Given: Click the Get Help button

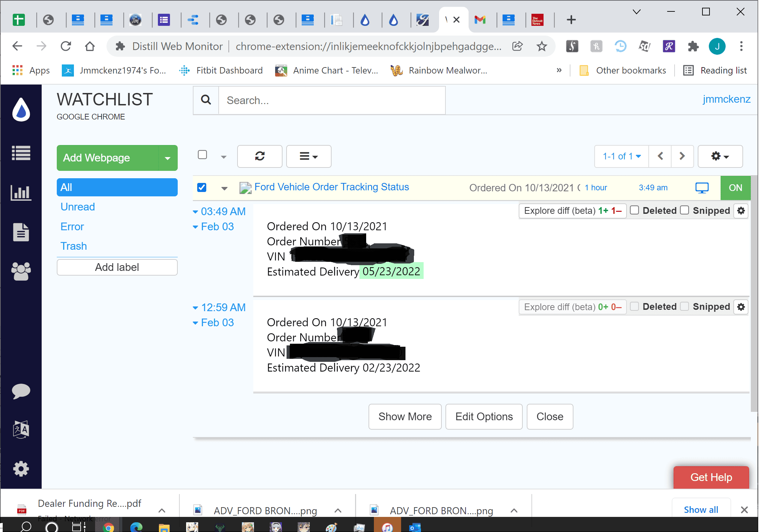Looking at the screenshot, I should coord(711,477).
